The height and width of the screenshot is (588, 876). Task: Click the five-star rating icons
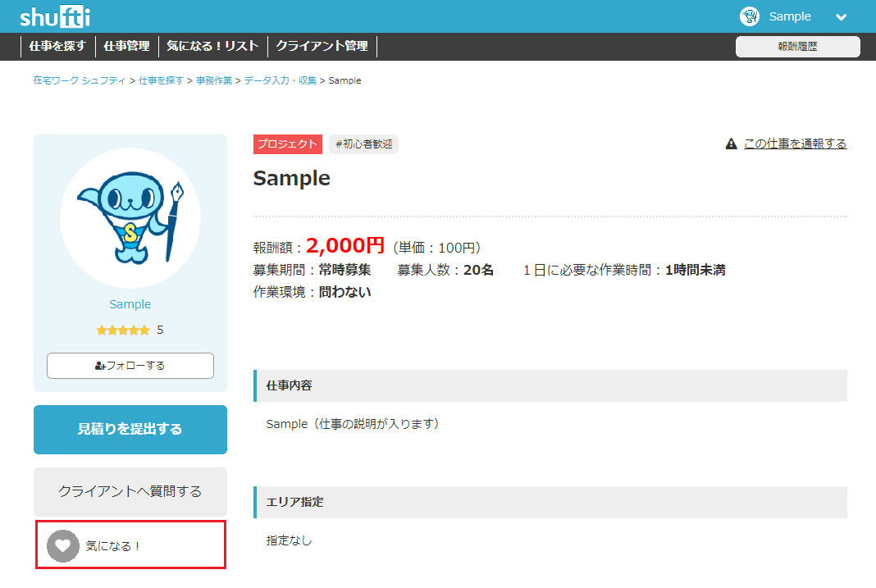tap(123, 330)
